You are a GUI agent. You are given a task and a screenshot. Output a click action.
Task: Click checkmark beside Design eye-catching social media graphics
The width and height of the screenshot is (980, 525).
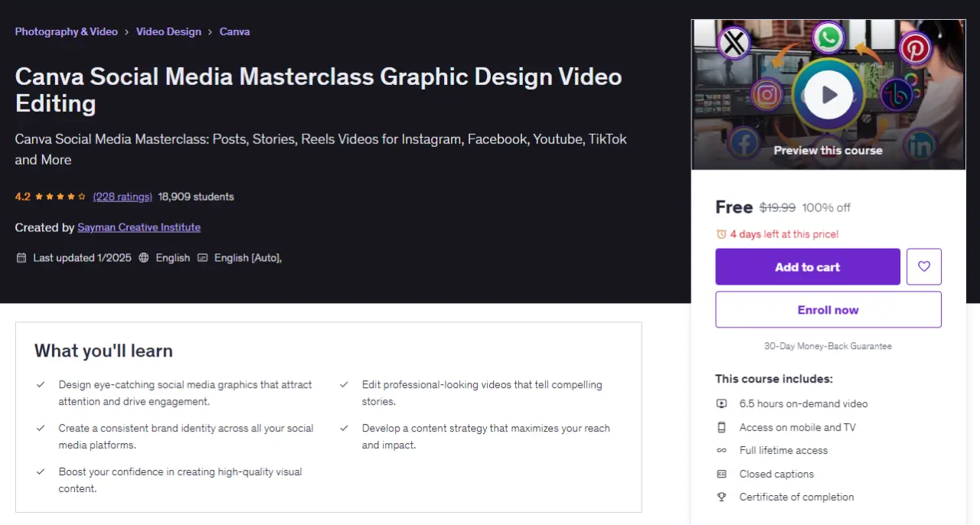[x=41, y=384]
